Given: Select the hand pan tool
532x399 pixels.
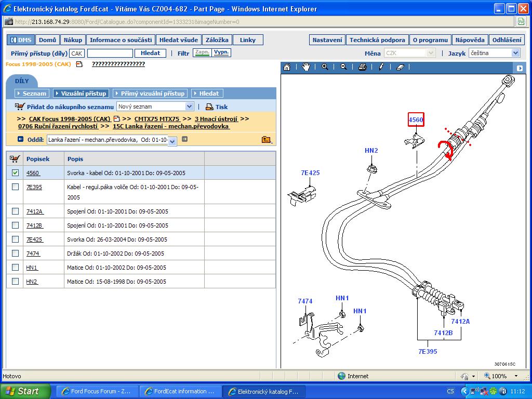Looking at the screenshot, I should tap(306, 67).
